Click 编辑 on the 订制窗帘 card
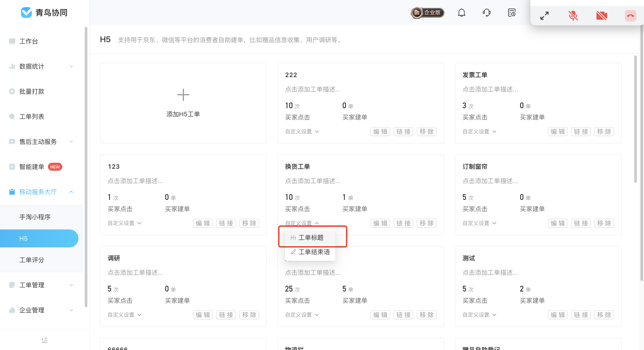Viewport: 644px width, 350px height. click(558, 223)
